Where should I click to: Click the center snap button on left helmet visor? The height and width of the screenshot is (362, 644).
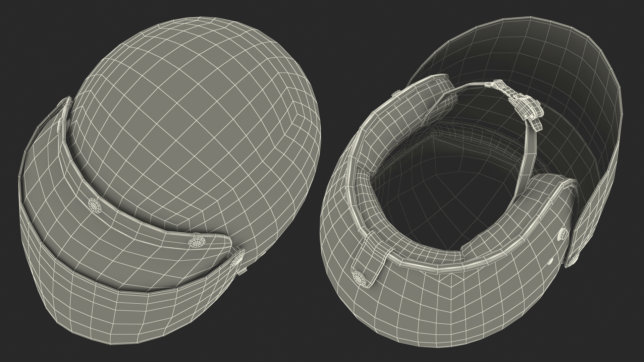click(96, 205)
